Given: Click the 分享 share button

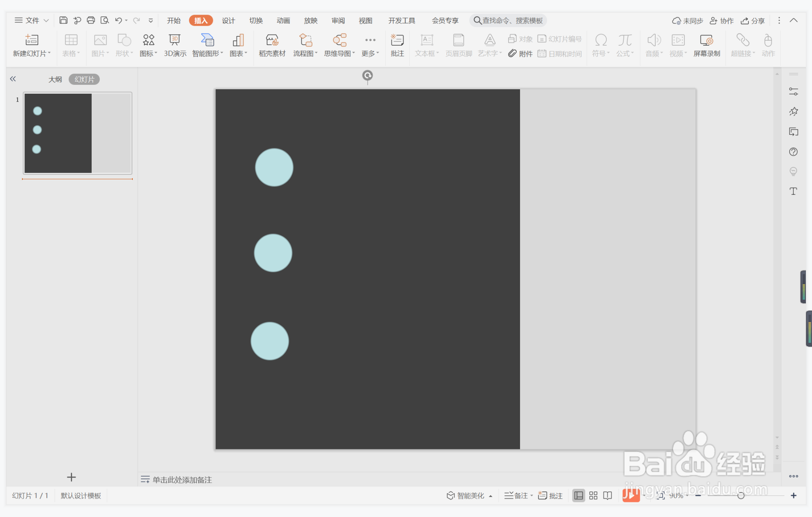Looking at the screenshot, I should pyautogui.click(x=753, y=21).
